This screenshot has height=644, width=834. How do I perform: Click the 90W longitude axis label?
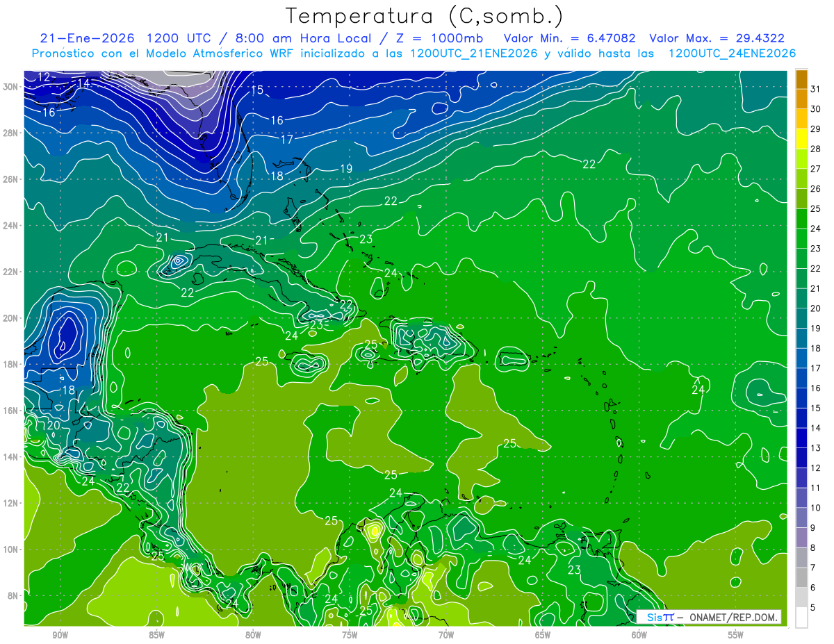click(60, 636)
